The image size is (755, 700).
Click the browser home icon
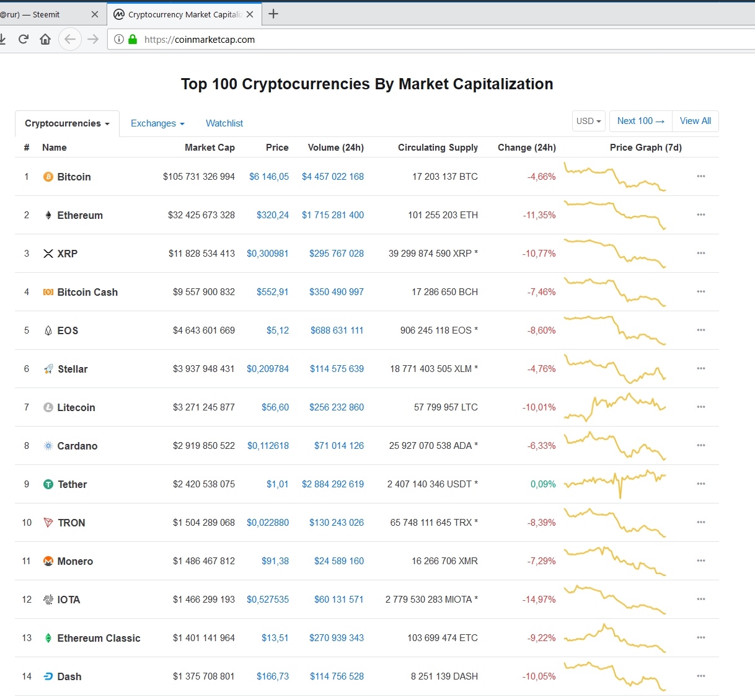pos(45,39)
